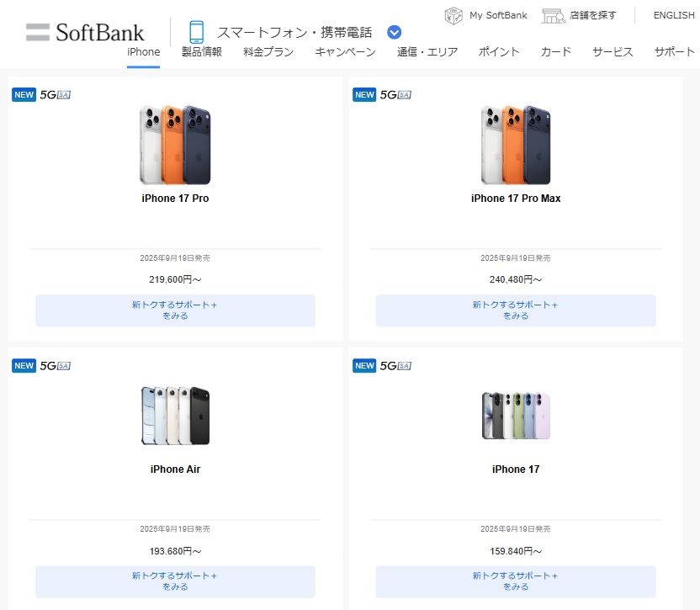This screenshot has height=610, width=700.
Task: Click 新トクするサポート+ button for iPhone 17 Pro Max
Action: coord(516,310)
